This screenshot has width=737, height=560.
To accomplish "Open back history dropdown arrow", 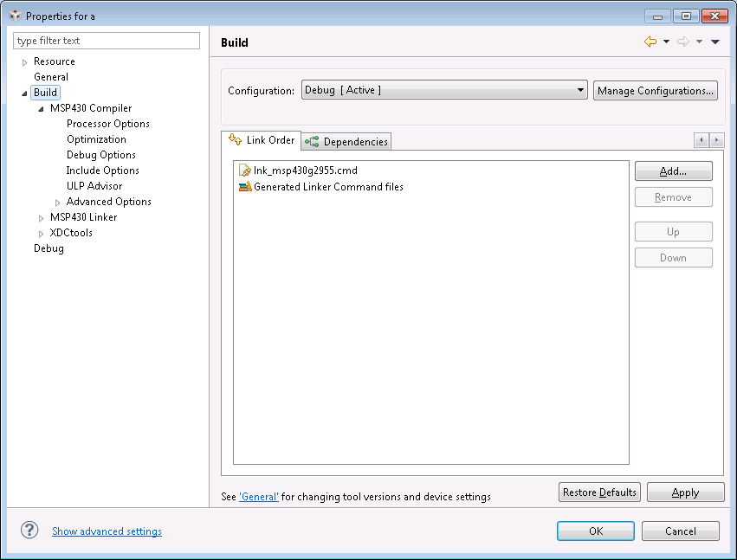I will point(666,42).
